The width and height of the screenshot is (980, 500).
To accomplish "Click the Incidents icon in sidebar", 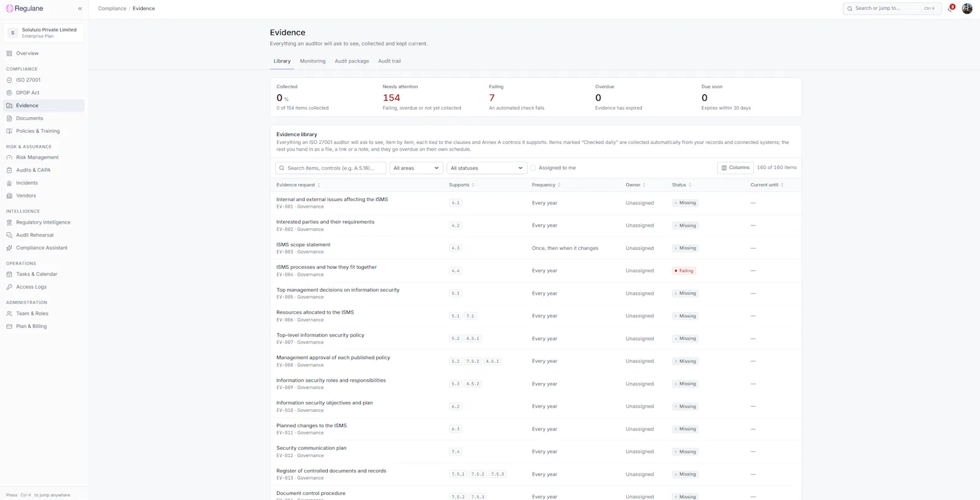I will coord(9,183).
